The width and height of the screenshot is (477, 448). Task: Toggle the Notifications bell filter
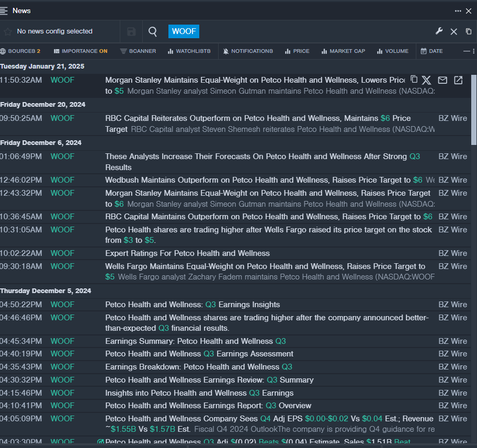tap(247, 51)
